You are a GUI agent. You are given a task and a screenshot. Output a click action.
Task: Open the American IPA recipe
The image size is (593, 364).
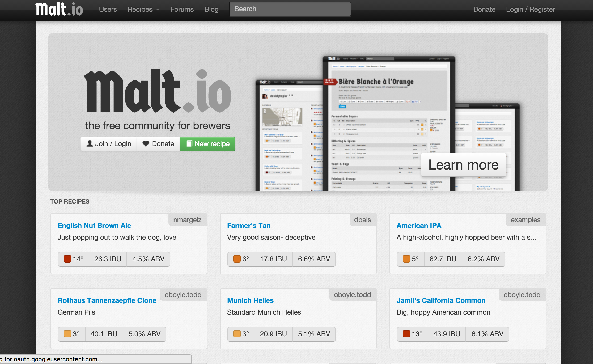pyautogui.click(x=419, y=225)
